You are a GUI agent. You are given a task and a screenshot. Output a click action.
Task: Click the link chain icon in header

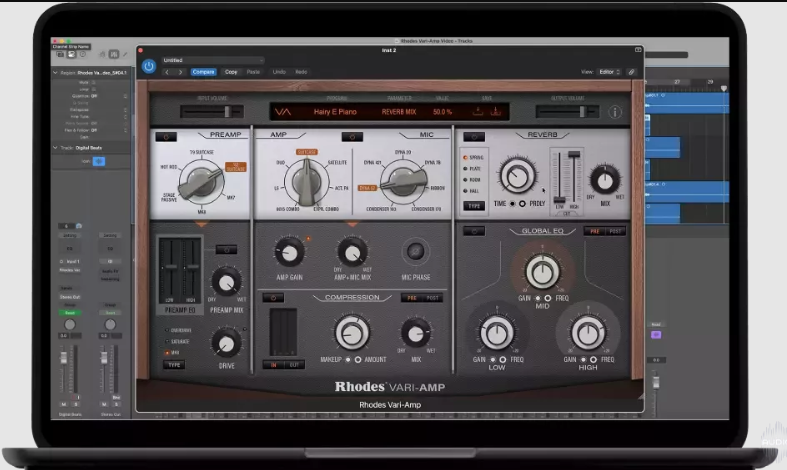(x=631, y=72)
